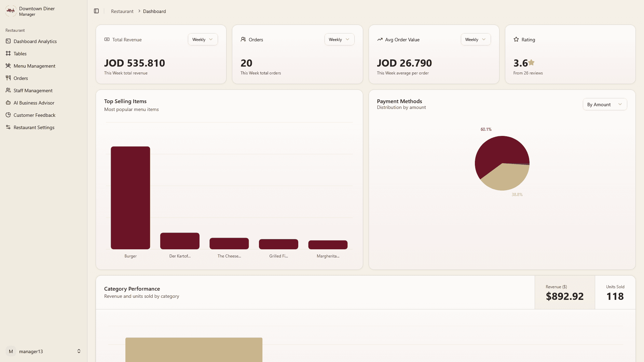Click the Menu Management utensils icon
This screenshot has width=644, height=362.
click(x=8, y=66)
